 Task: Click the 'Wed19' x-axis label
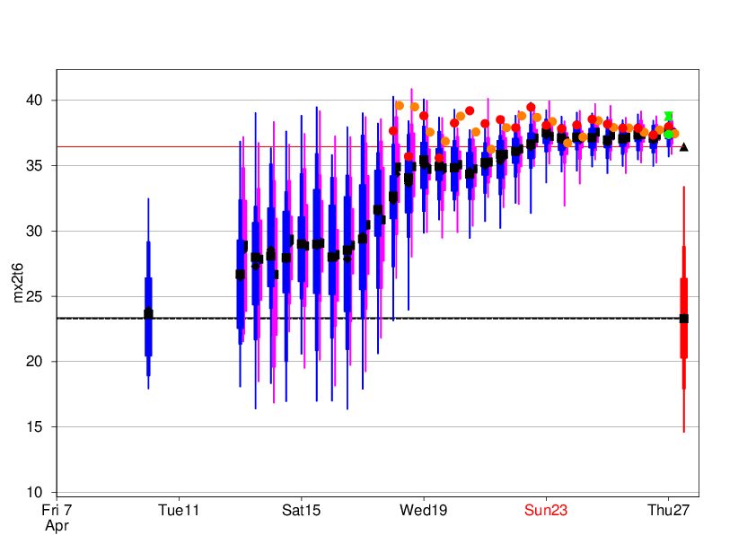(423, 510)
